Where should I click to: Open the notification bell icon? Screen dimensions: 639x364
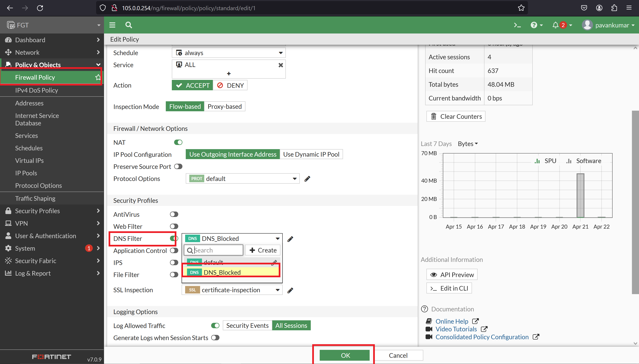(x=556, y=25)
